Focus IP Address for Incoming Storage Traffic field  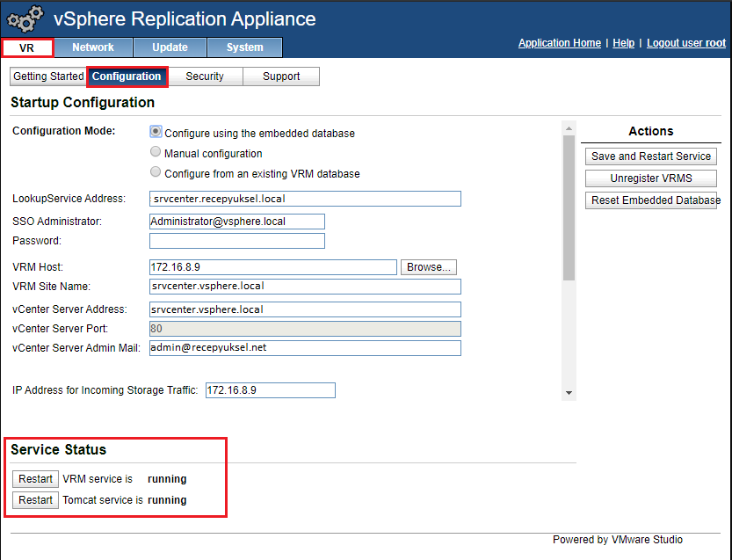271,390
